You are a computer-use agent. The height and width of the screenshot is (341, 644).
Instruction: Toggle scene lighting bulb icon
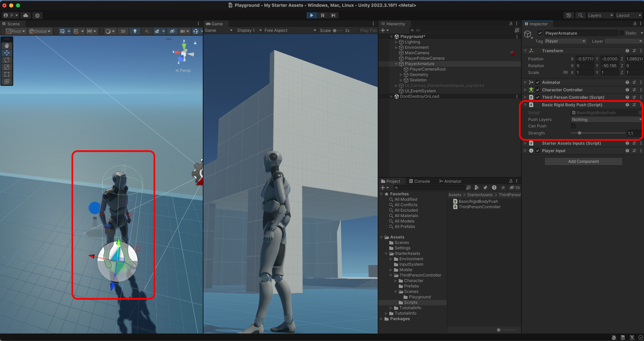pyautogui.click(x=135, y=31)
